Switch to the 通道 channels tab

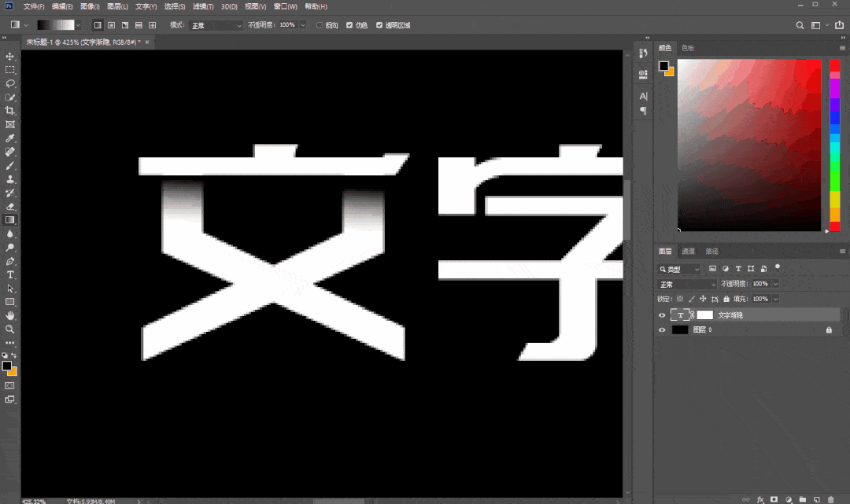[x=689, y=252]
